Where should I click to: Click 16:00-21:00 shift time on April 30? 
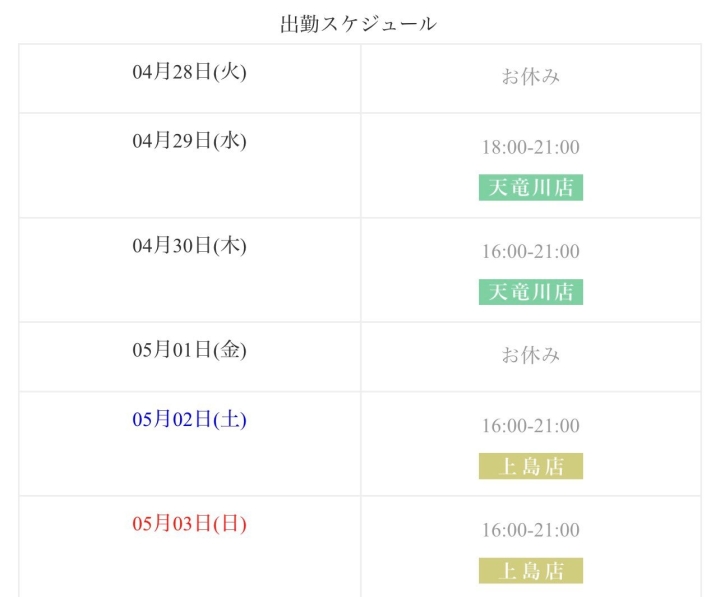coord(530,251)
